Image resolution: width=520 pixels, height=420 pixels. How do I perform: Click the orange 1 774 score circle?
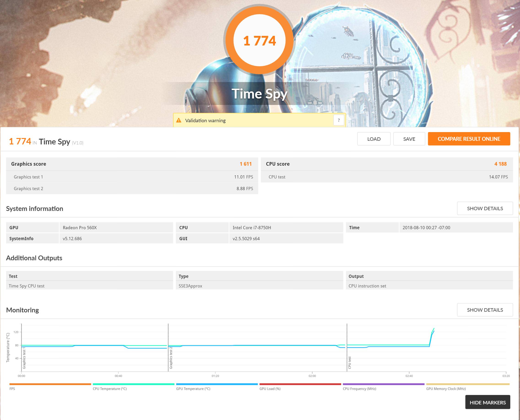259,40
